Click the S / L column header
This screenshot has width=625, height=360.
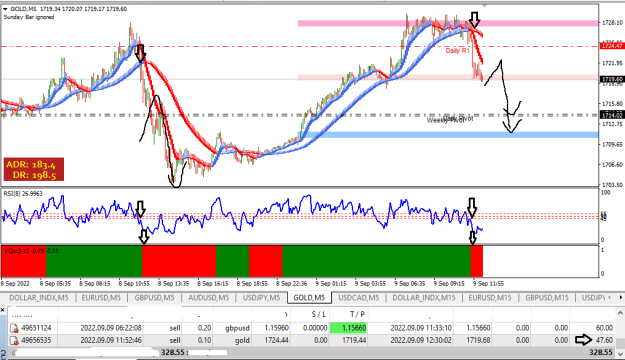(x=318, y=314)
